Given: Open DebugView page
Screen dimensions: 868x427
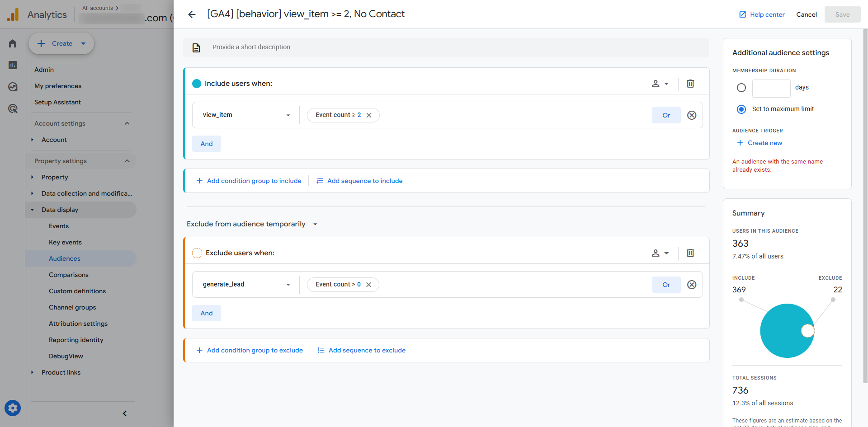Looking at the screenshot, I should pyautogui.click(x=66, y=356).
